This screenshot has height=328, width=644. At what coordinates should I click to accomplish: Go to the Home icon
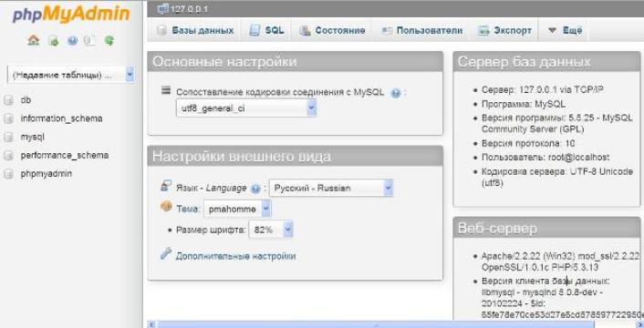pos(33,40)
